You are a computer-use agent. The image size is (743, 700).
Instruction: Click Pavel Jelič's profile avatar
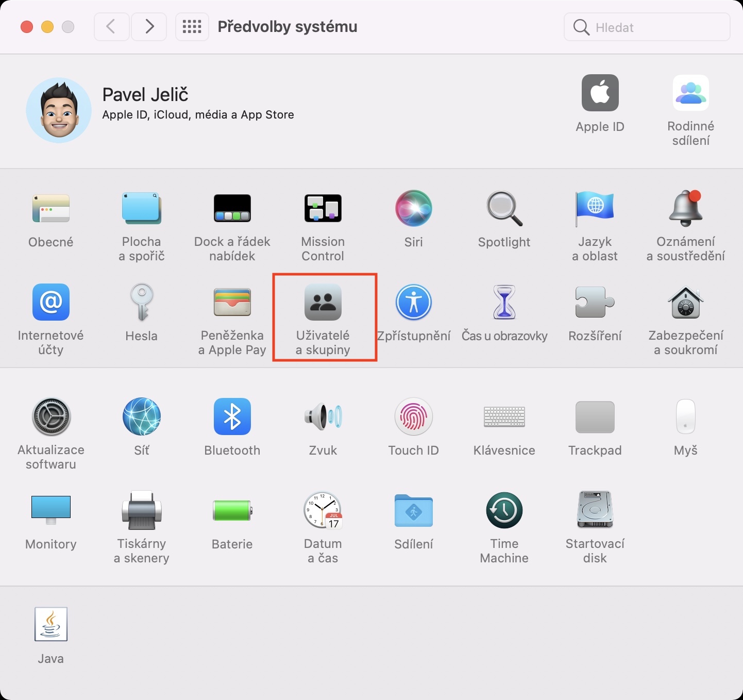pyautogui.click(x=59, y=110)
